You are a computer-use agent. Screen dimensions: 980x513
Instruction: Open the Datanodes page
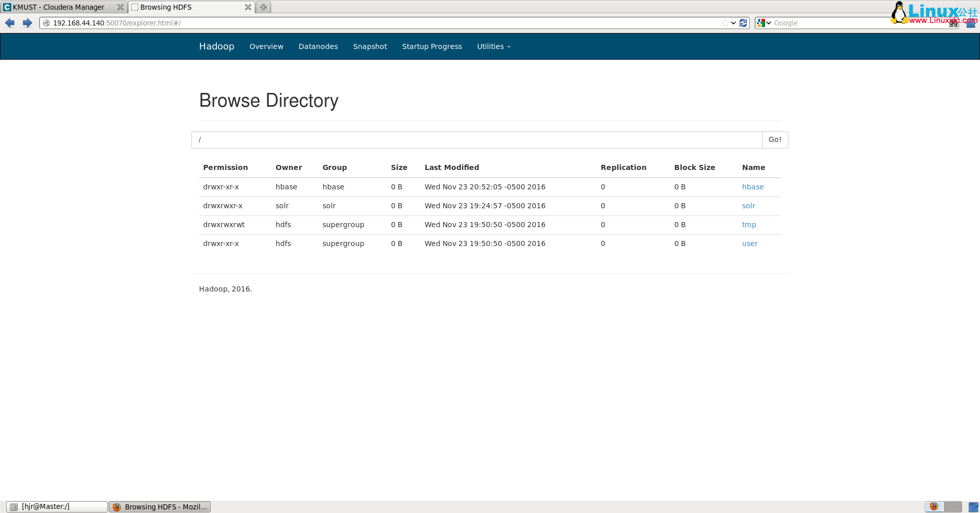tap(318, 46)
